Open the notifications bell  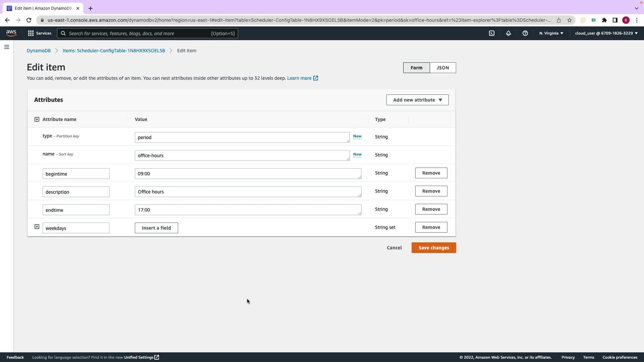[x=508, y=33]
